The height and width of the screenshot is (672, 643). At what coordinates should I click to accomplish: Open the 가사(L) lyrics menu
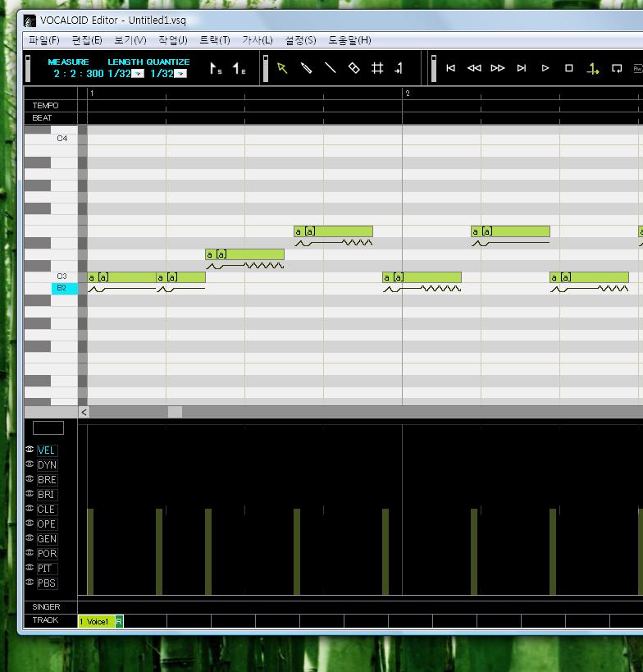(x=257, y=40)
